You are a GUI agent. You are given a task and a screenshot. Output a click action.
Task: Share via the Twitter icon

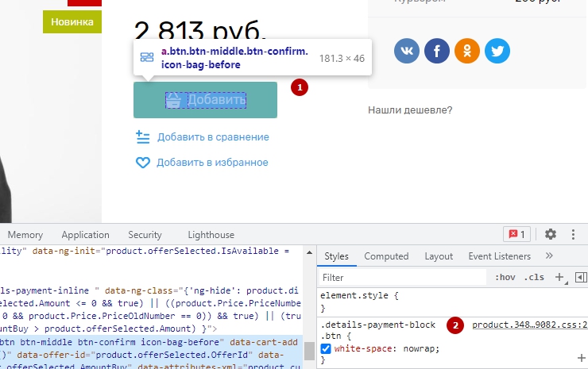(497, 52)
